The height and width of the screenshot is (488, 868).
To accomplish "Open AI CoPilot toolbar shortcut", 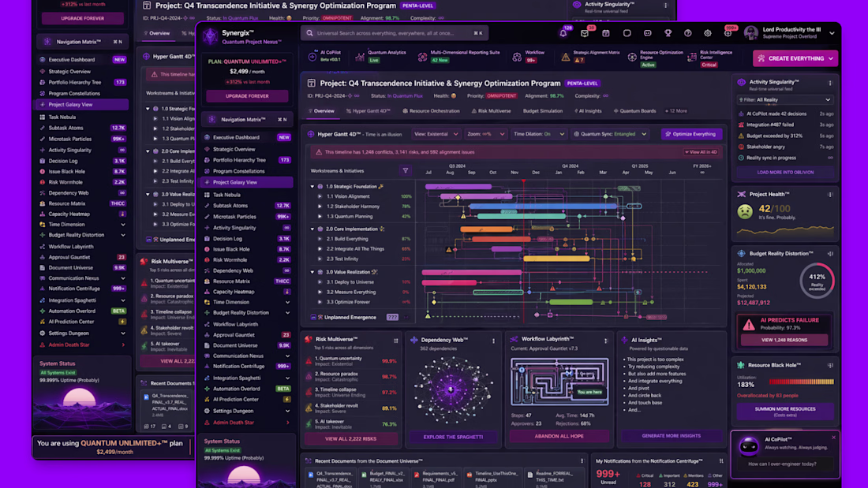I will click(x=325, y=56).
